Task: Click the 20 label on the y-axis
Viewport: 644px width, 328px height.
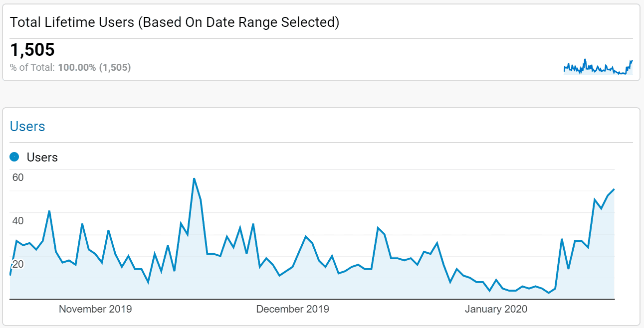Action: [18, 264]
